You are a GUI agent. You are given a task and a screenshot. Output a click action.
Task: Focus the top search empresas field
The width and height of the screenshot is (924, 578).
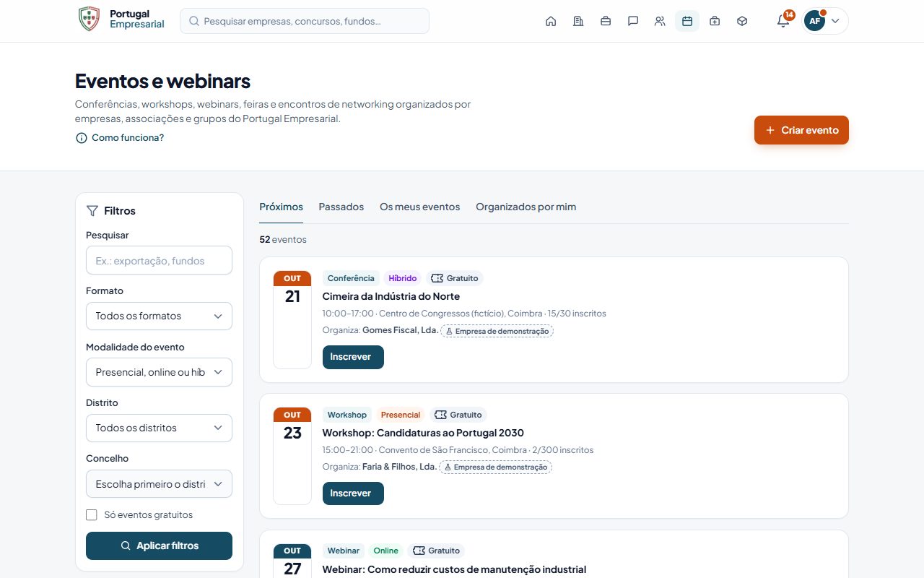305,21
